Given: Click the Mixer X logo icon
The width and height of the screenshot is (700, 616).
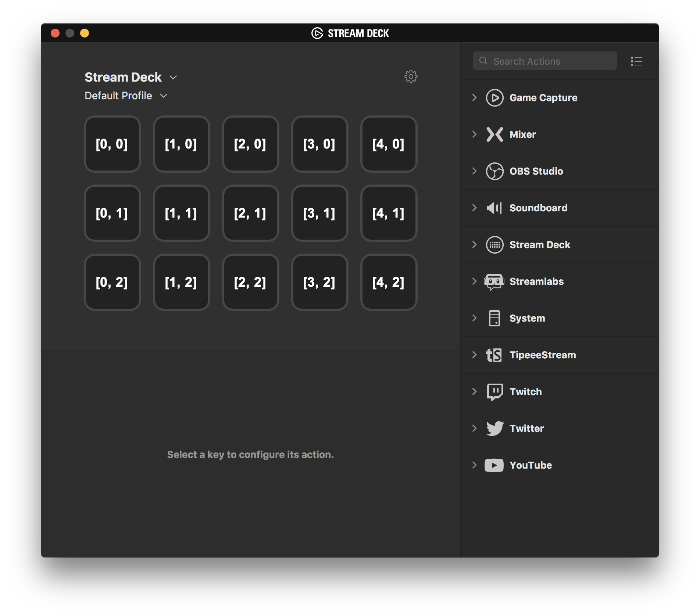Looking at the screenshot, I should click(494, 135).
